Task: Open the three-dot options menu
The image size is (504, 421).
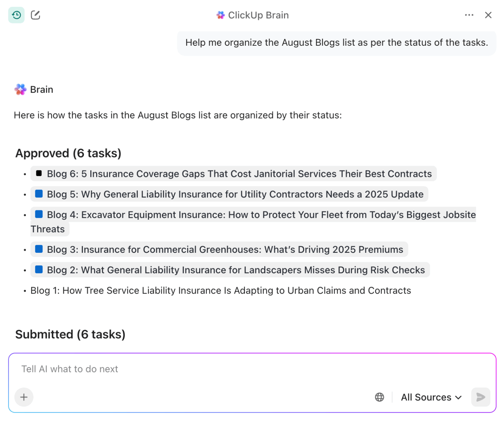Action: point(469,15)
